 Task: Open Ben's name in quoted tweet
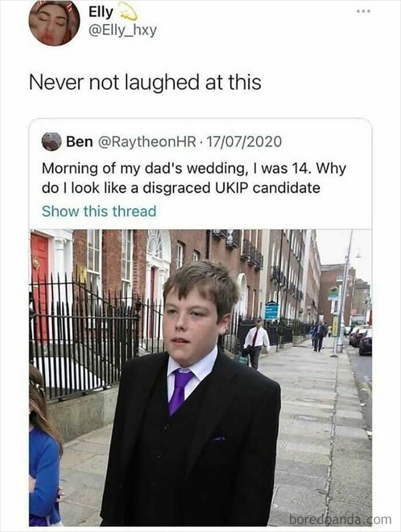click(80, 142)
